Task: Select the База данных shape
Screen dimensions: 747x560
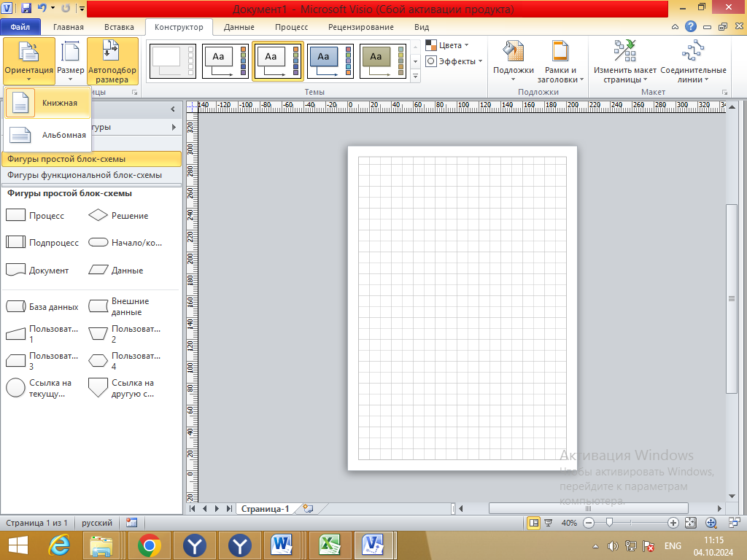Action: click(x=42, y=307)
